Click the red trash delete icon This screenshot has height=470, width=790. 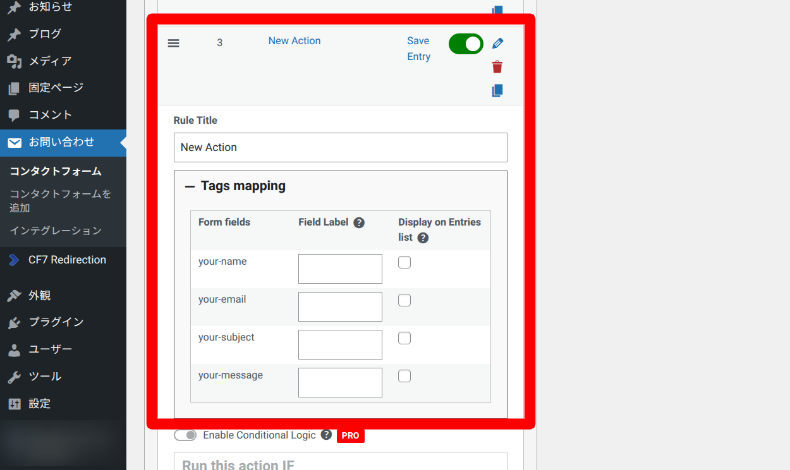point(497,66)
